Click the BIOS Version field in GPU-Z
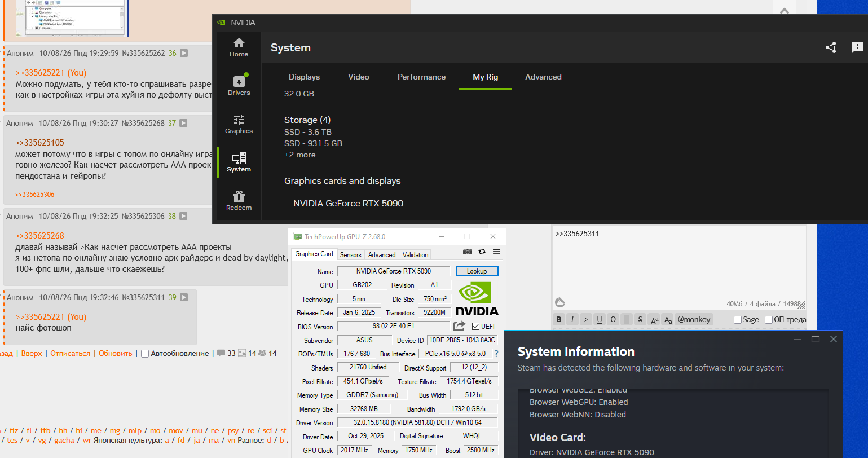The height and width of the screenshot is (458, 868). [394, 327]
